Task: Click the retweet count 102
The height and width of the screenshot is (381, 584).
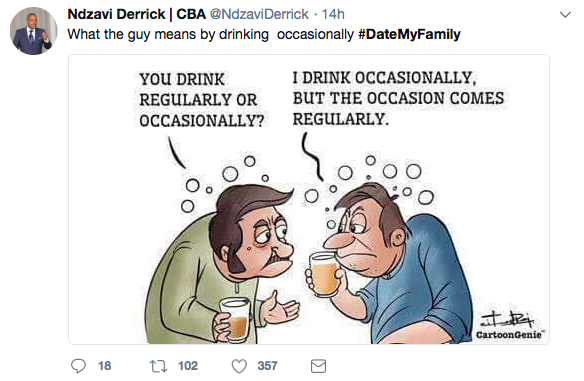Action: (x=188, y=366)
